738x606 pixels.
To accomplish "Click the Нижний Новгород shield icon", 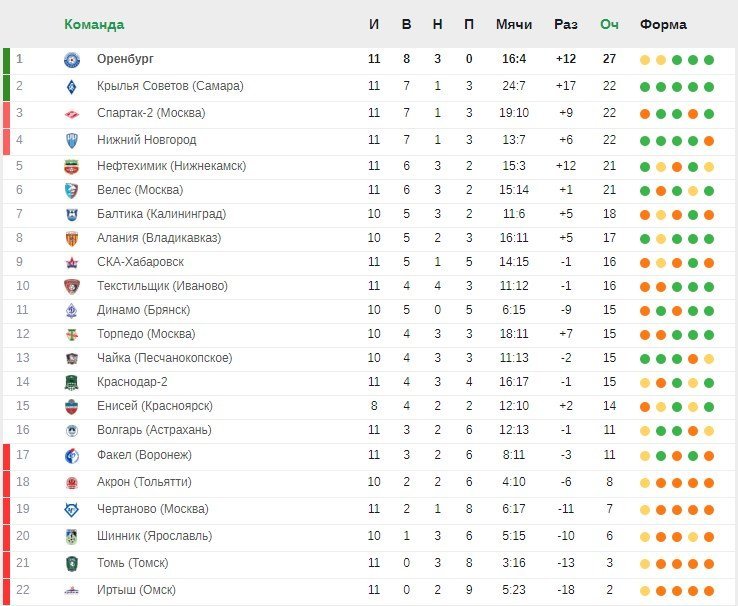I will pos(72,140).
